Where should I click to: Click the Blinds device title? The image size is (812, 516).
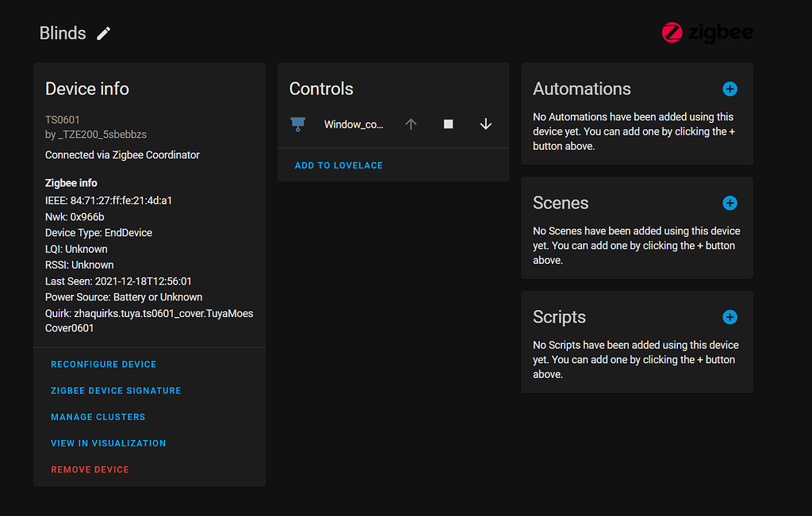pos(63,33)
